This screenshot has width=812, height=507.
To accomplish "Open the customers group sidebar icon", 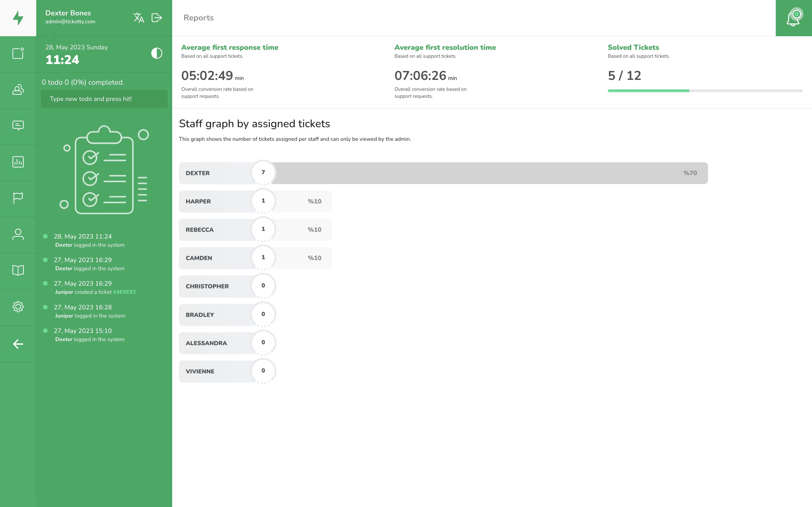I will click(x=18, y=90).
